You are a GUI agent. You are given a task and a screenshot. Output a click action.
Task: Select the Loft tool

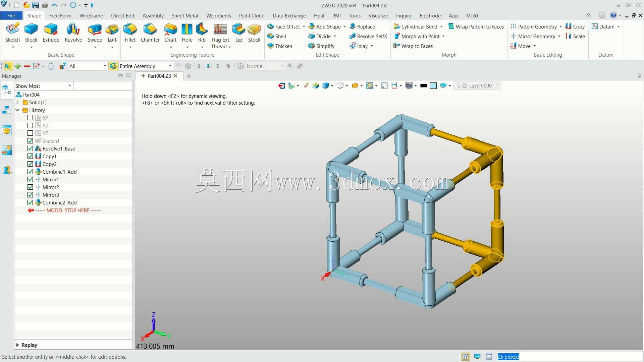pyautogui.click(x=112, y=33)
